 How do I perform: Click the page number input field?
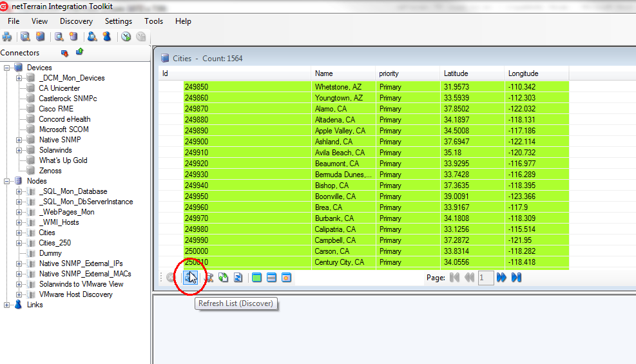pyautogui.click(x=486, y=278)
